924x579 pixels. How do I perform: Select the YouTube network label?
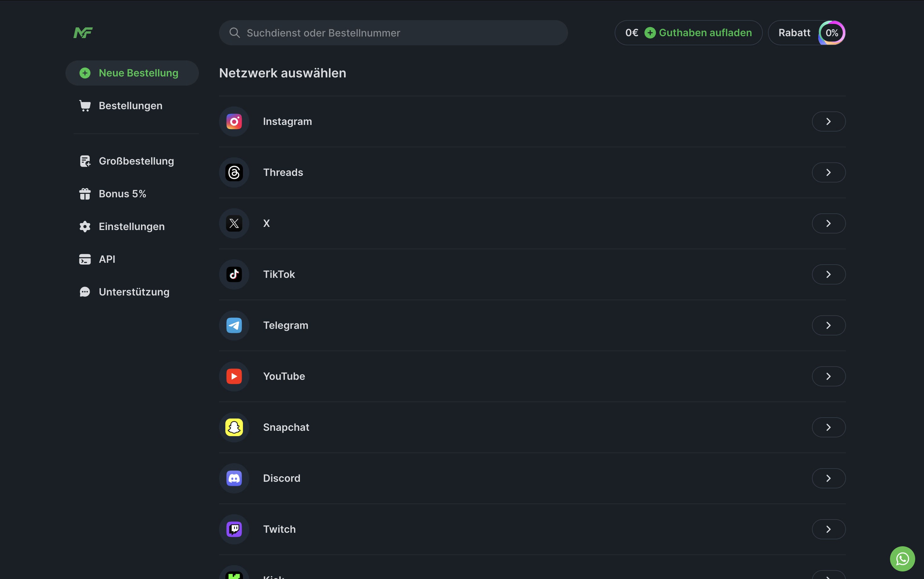tap(284, 376)
